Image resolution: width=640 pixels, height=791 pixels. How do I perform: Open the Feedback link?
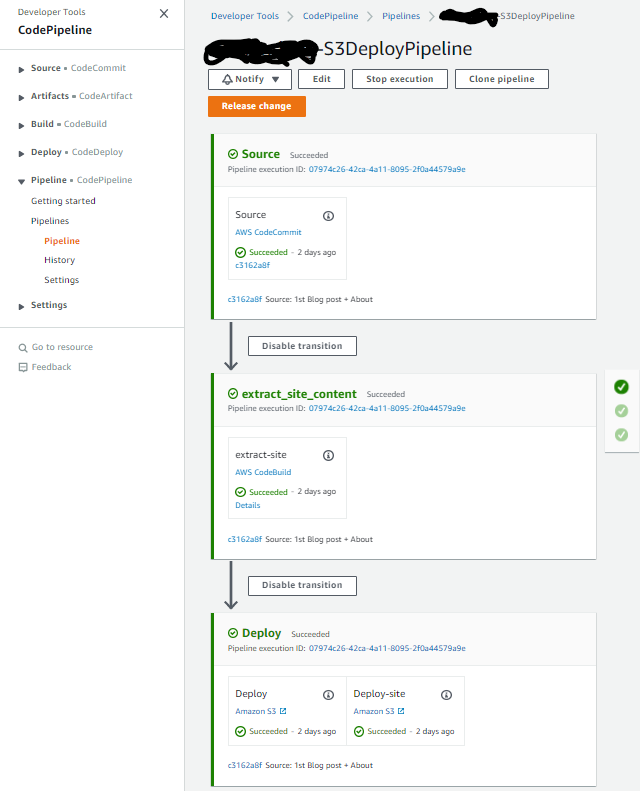(x=51, y=367)
